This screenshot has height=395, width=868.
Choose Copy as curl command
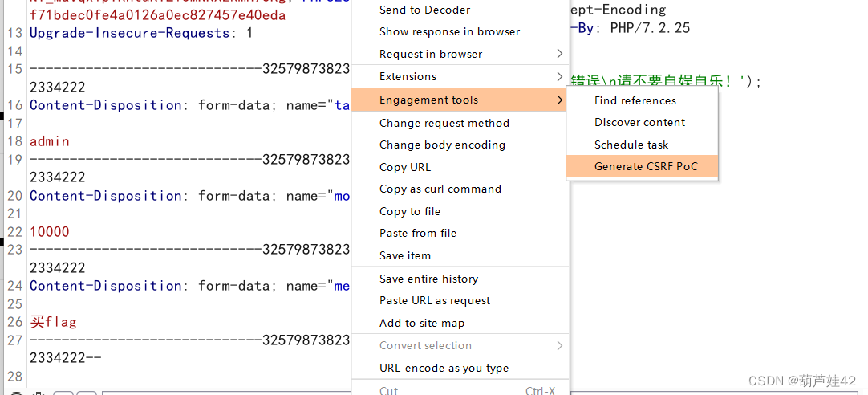[440, 189]
